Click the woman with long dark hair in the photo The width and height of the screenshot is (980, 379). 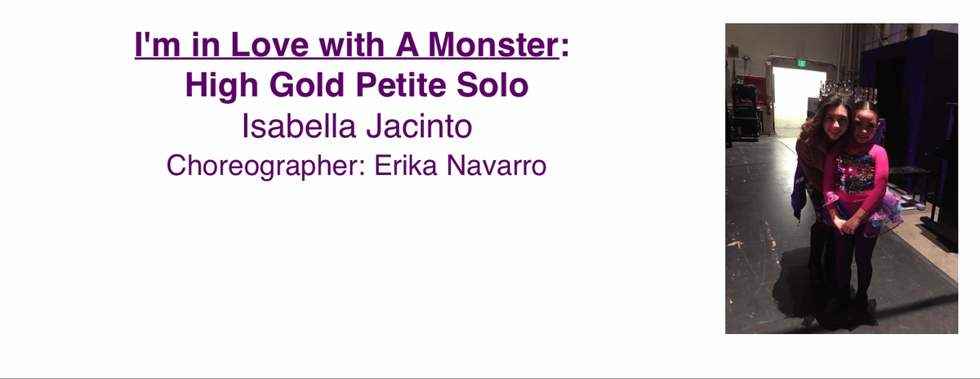[x=817, y=163]
